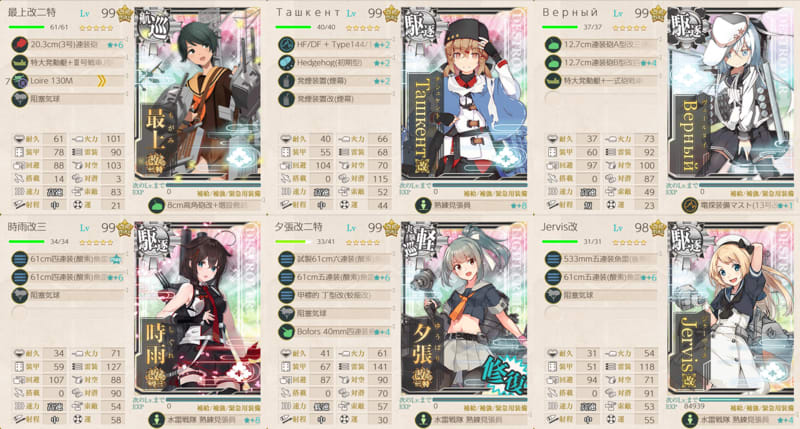
Task: Click the green landing craft icon in Верный's third slot
Action: [x=553, y=81]
